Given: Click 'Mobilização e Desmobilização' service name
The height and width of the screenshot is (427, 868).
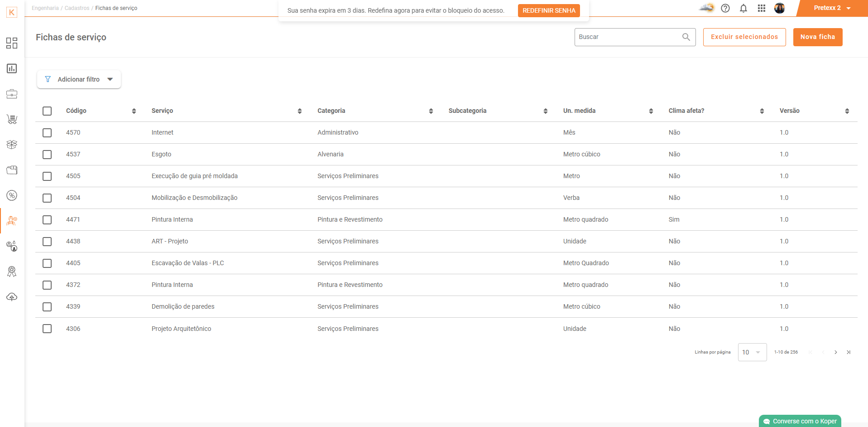Looking at the screenshot, I should (194, 198).
